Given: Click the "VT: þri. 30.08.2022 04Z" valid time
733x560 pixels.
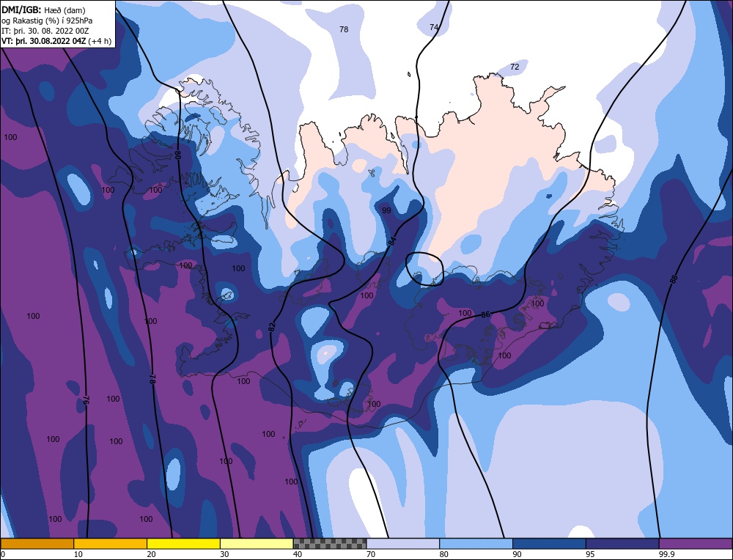Looking at the screenshot, I should tap(44, 41).
